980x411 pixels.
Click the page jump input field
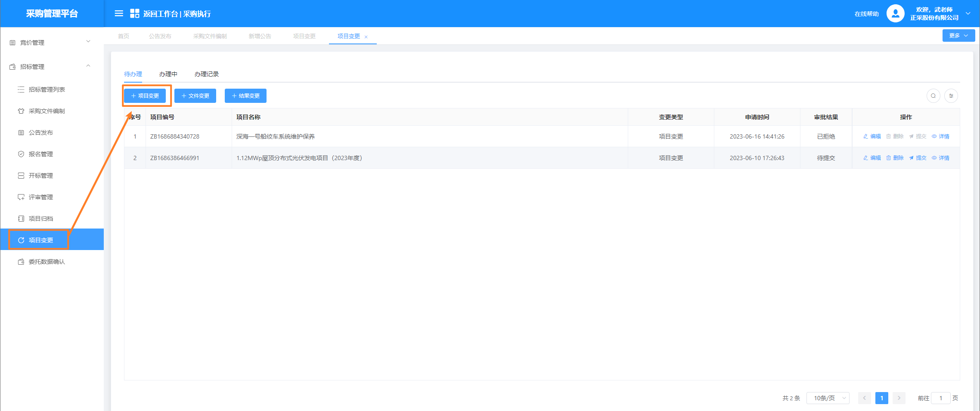click(940, 398)
